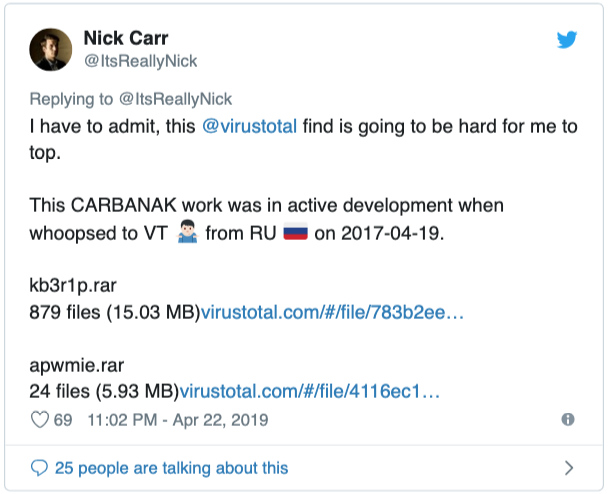Visit the @ItsReallyNick handle under the name

[140, 61]
